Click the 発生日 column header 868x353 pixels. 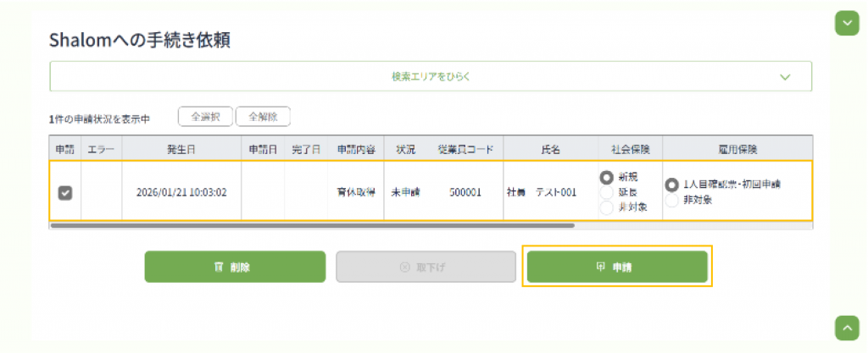point(181,149)
